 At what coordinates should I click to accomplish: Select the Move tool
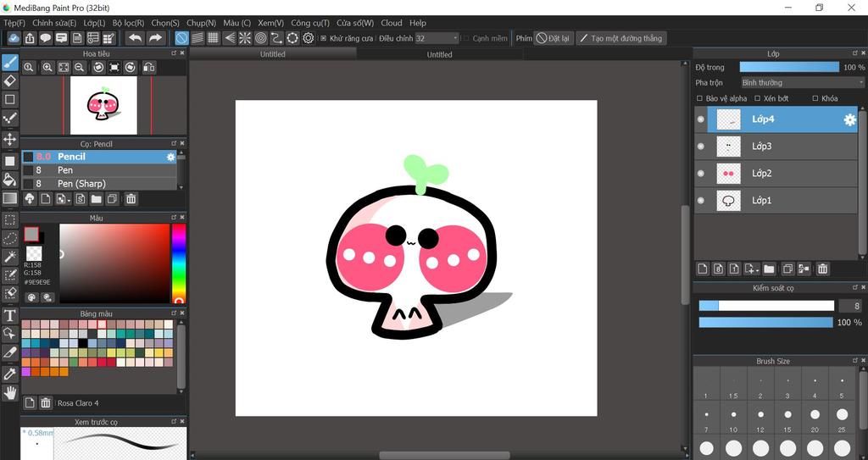[10, 139]
